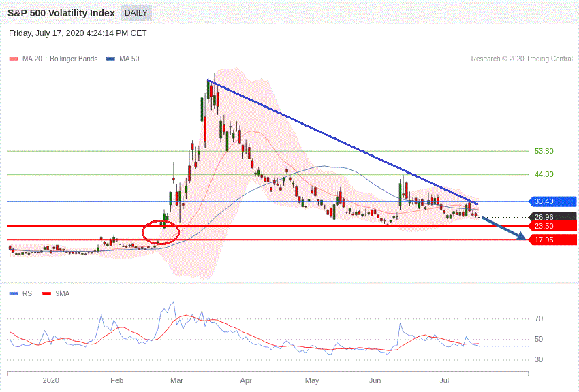Click the Research © 2020 Trading Central credit
The height and width of the screenshot is (392, 579).
click(x=522, y=59)
